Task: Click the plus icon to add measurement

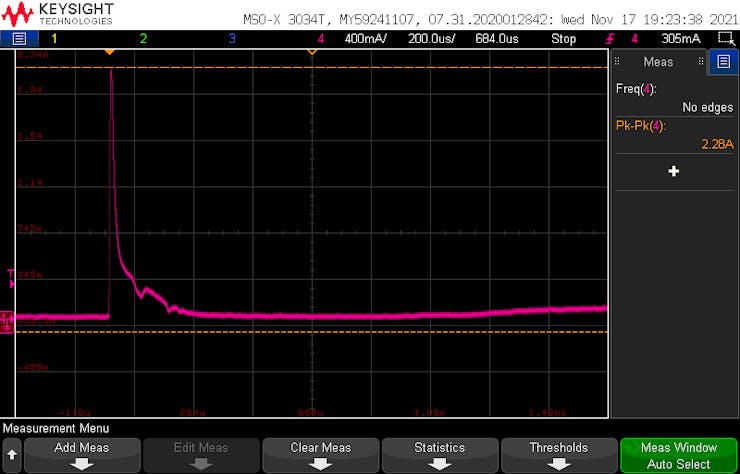Action: [674, 171]
